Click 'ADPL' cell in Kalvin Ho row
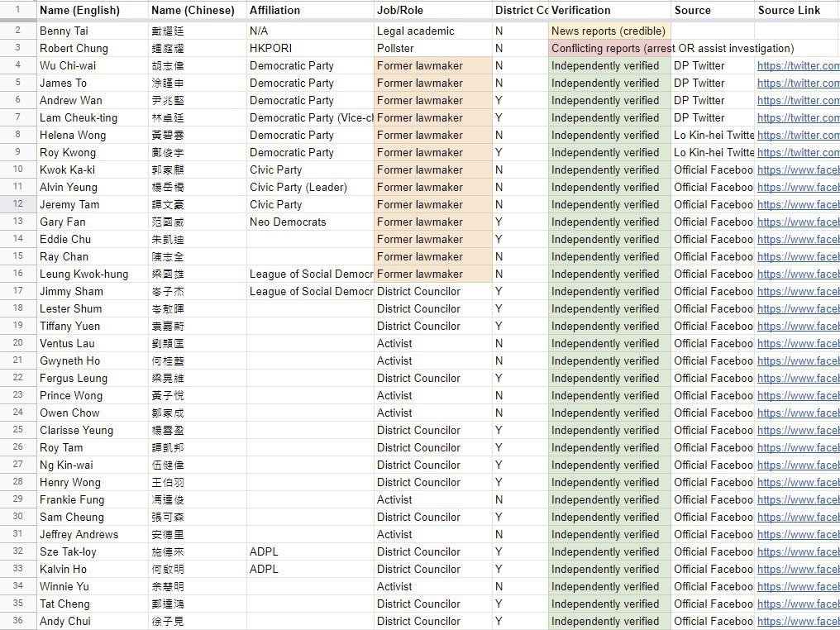 click(x=310, y=569)
